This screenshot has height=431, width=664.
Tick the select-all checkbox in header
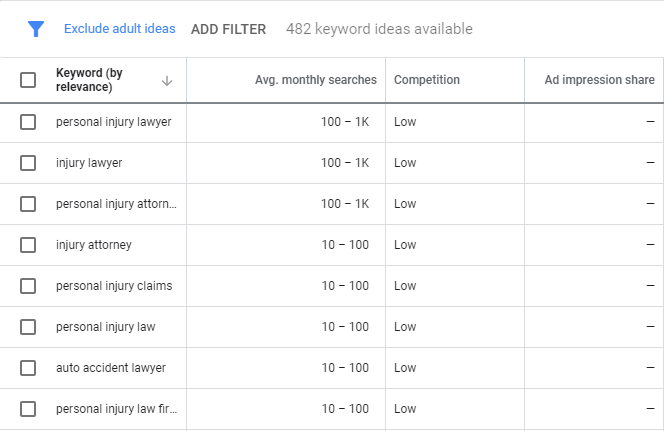pos(28,80)
